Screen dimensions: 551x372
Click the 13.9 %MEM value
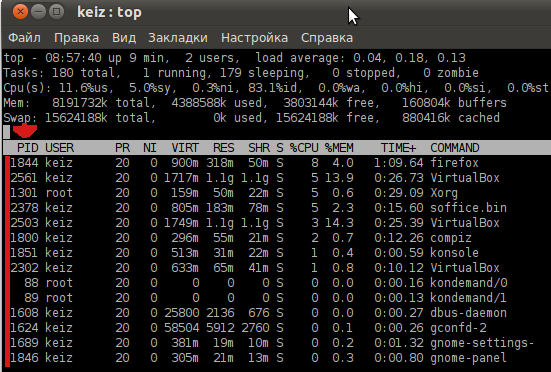click(x=339, y=178)
